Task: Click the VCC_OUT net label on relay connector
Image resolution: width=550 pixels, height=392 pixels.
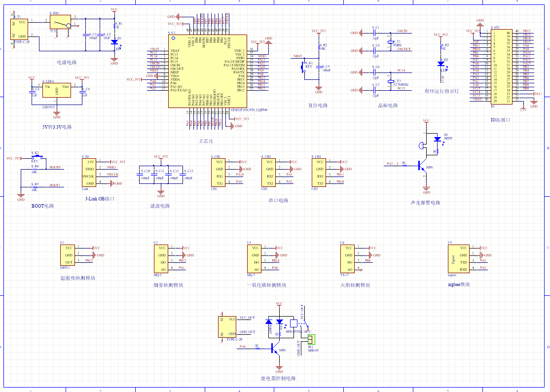Action: [247, 318]
